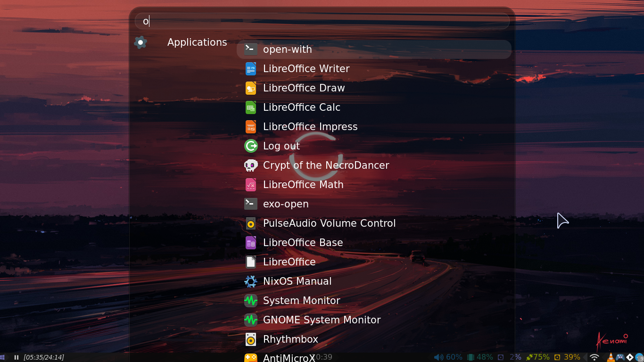The height and width of the screenshot is (362, 644).
Task: Launch GNOME System Monitor
Action: coord(374,320)
